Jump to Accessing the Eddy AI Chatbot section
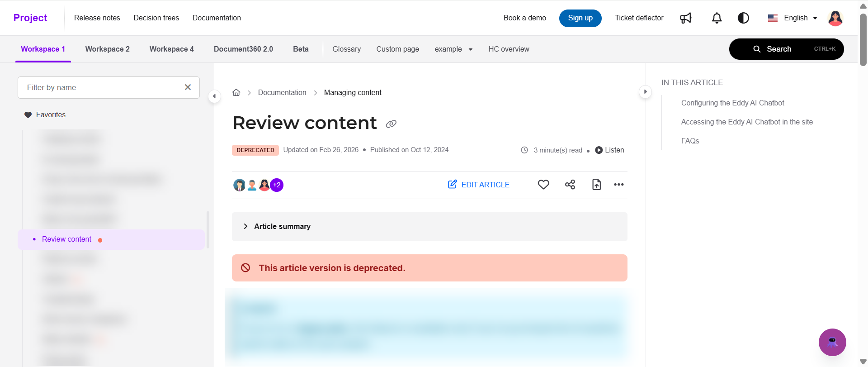868x367 pixels. (747, 122)
